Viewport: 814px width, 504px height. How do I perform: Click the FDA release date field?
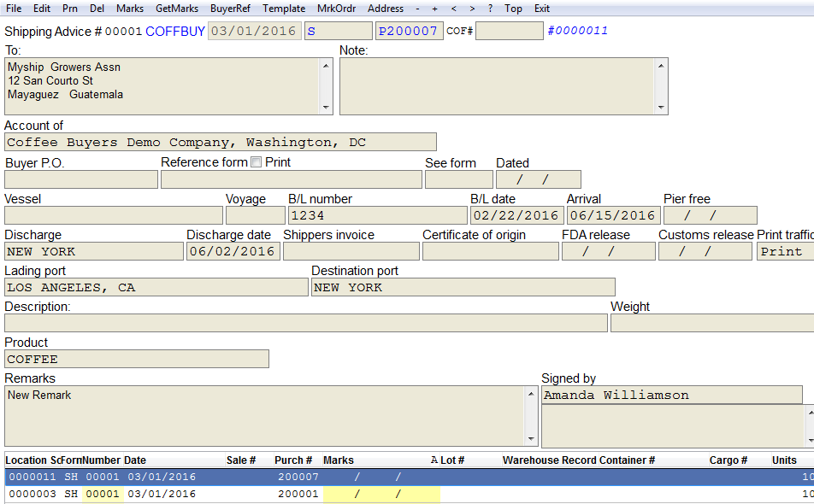coord(609,251)
